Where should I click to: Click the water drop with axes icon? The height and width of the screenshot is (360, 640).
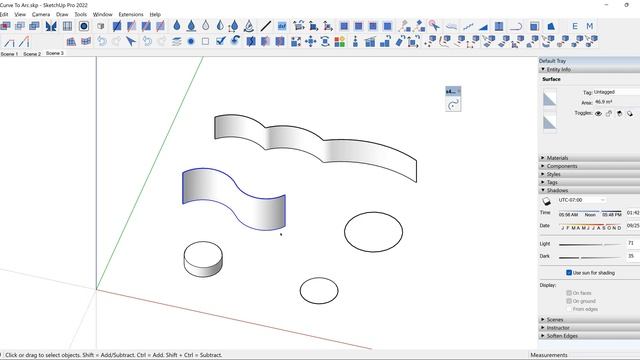[233, 26]
